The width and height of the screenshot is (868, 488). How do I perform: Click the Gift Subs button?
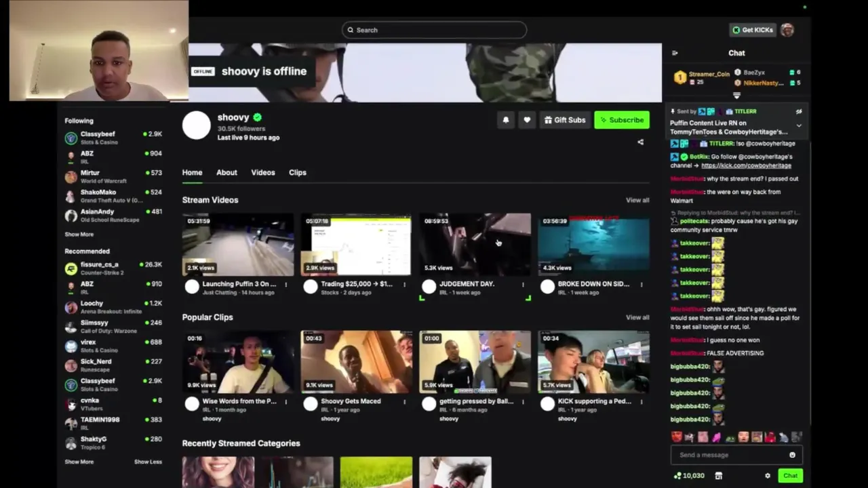pos(564,120)
